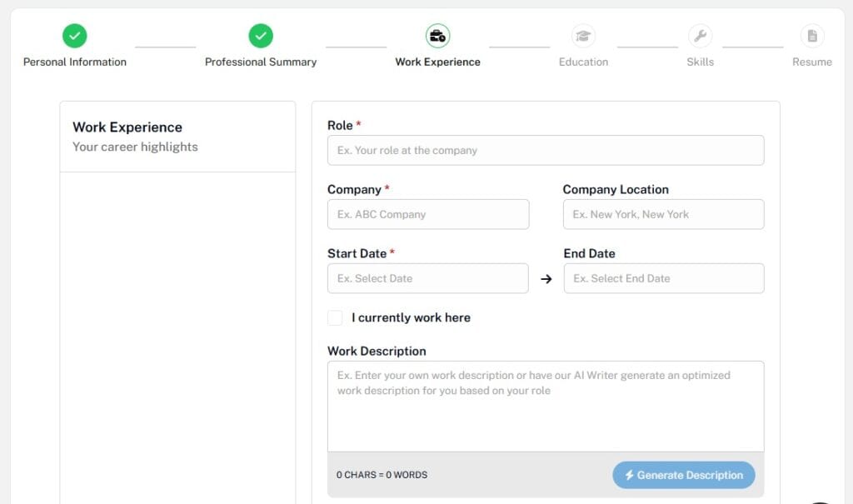Click the Generate Description button
The height and width of the screenshot is (504, 853).
683,475
